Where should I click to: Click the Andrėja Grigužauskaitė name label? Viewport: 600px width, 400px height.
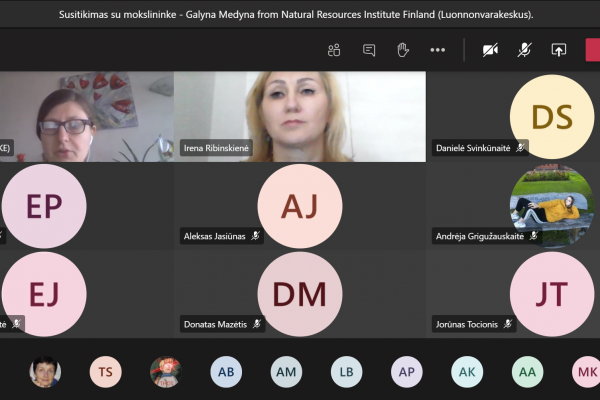point(480,236)
